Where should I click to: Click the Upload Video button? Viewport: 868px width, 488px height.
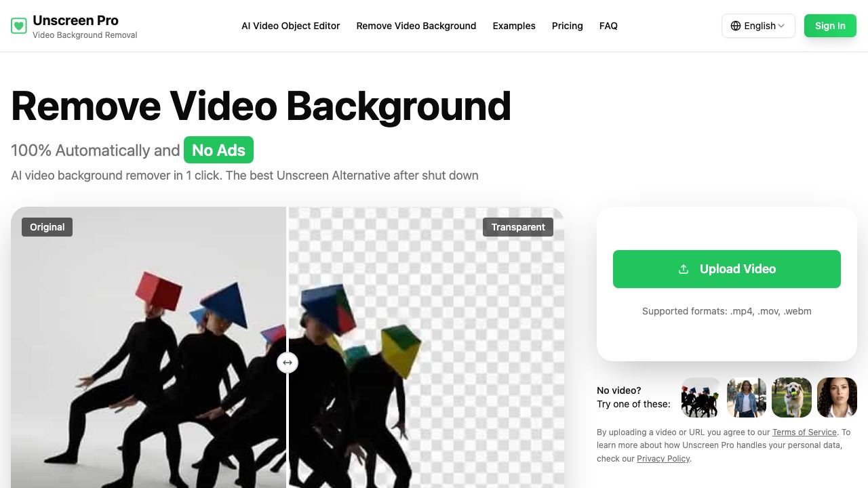tap(727, 269)
